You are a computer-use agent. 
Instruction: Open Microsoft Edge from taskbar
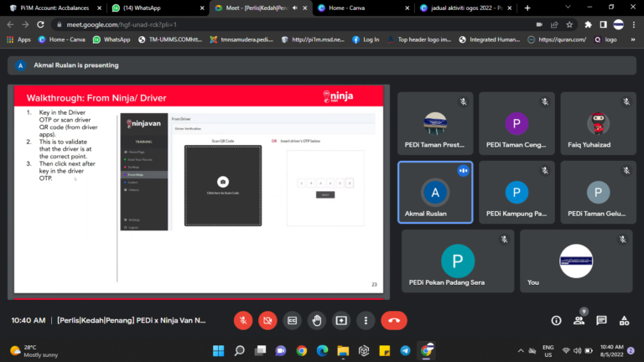point(322,350)
